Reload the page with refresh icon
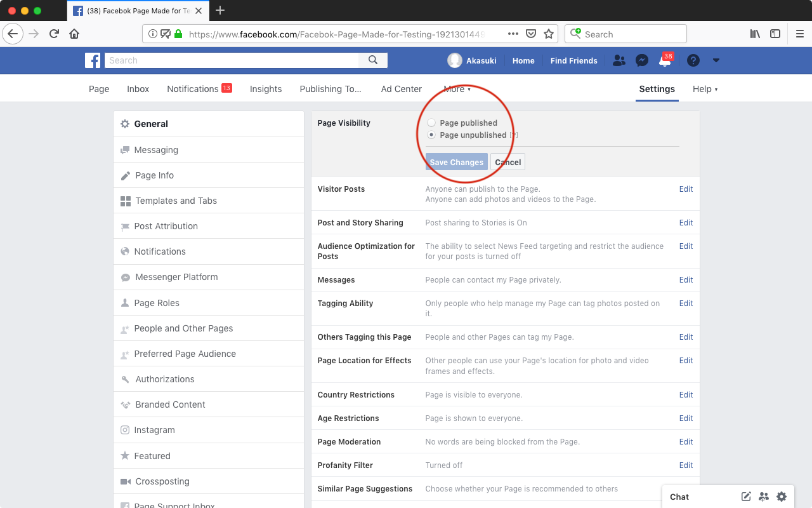Viewport: 812px width, 508px height. (55, 34)
